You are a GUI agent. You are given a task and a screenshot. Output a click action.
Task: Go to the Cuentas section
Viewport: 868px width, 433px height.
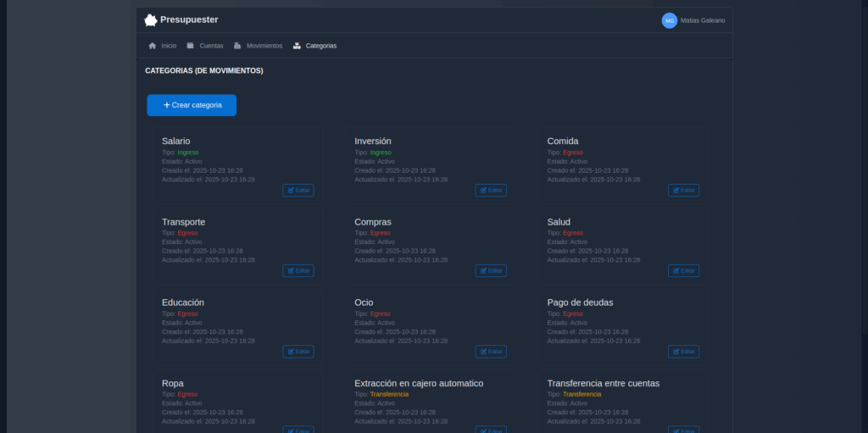click(205, 46)
